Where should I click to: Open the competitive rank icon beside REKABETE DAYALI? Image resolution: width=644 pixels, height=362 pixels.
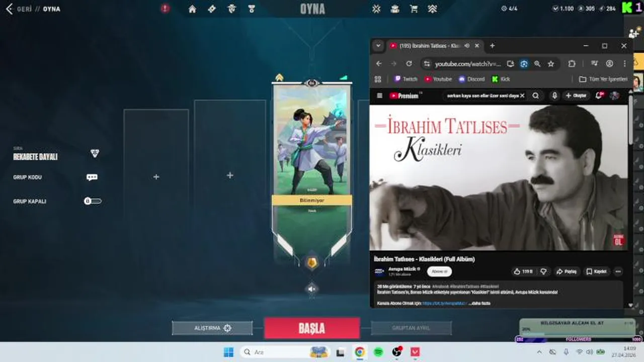click(95, 153)
